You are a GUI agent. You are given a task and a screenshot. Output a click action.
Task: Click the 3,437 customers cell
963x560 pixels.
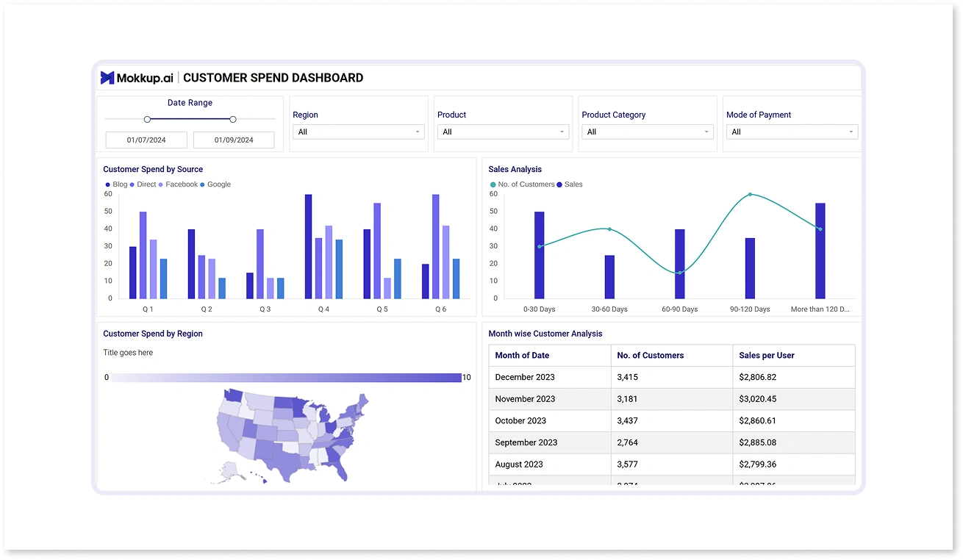click(x=672, y=421)
